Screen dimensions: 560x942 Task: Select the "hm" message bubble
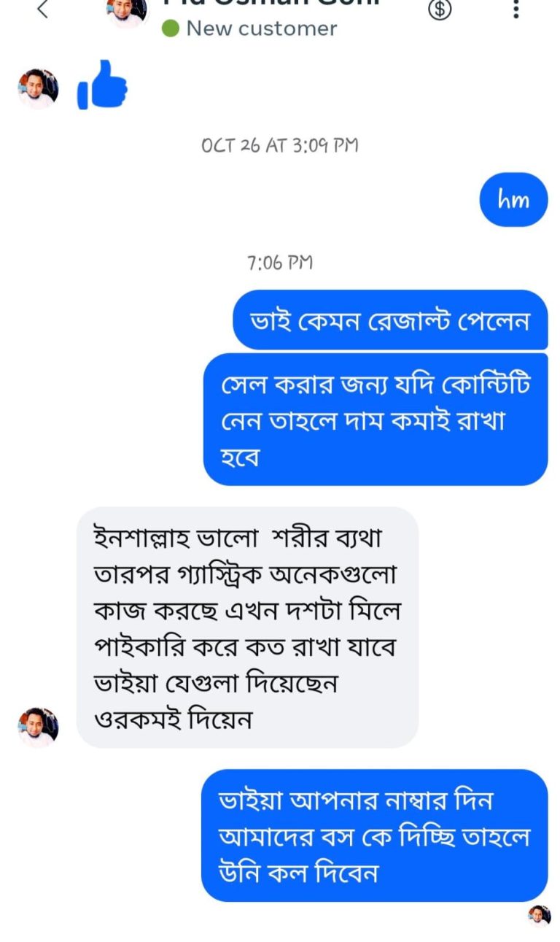(513, 199)
